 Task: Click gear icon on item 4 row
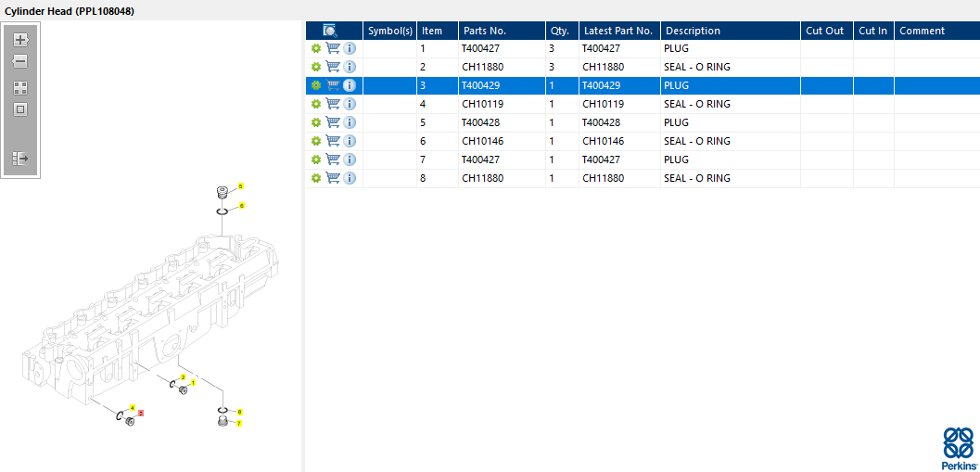click(315, 104)
